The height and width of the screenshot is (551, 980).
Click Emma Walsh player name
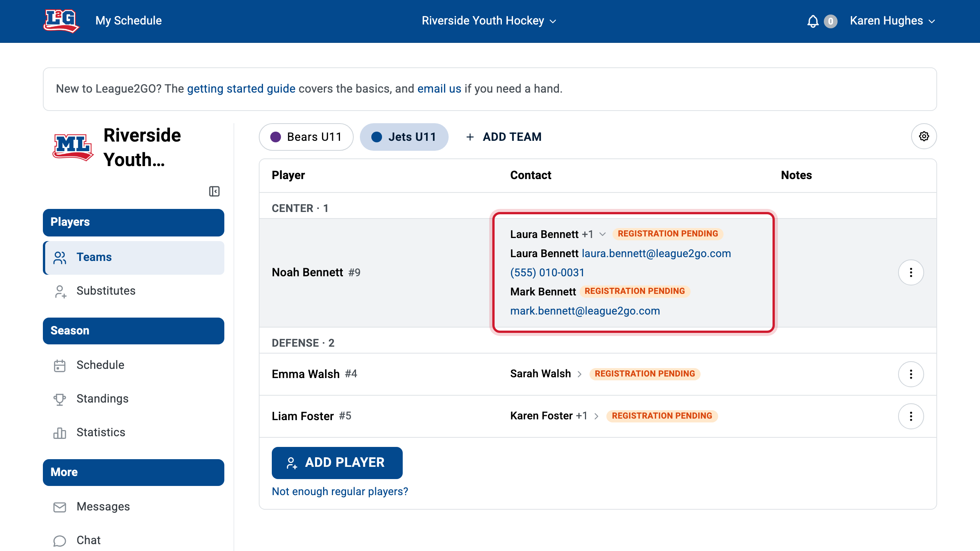point(305,374)
